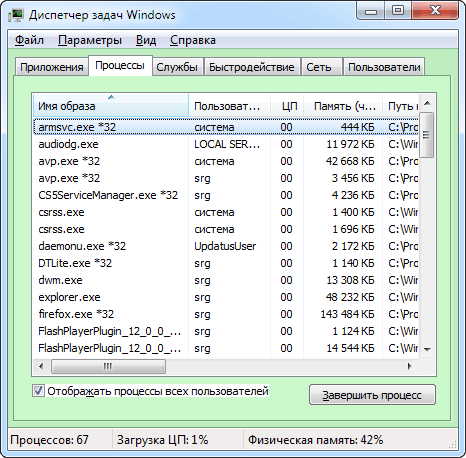
Task: Open the Пользователи tab
Action: (384, 67)
